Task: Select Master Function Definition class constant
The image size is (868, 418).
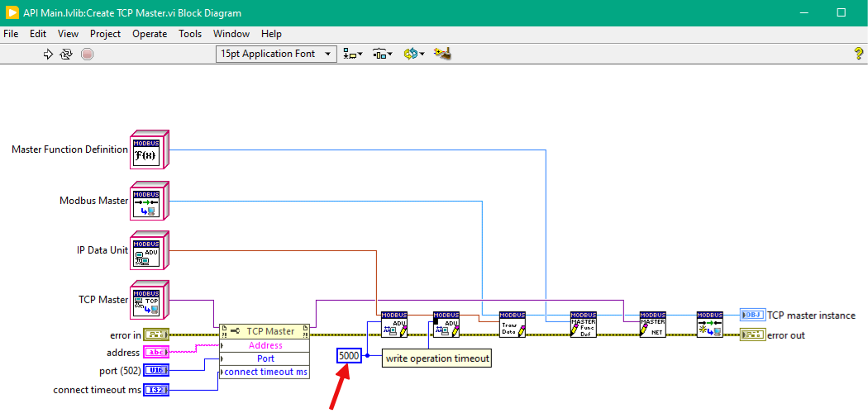Action: pos(150,150)
